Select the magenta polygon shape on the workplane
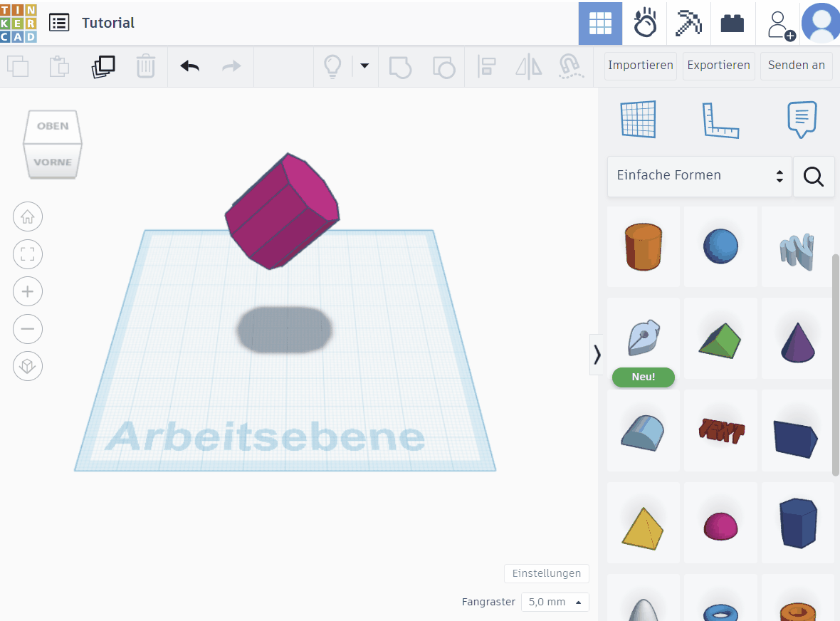 click(283, 211)
